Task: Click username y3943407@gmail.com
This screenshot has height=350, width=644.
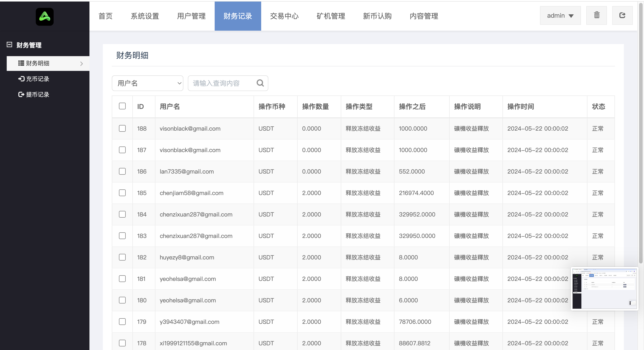Action: point(189,322)
